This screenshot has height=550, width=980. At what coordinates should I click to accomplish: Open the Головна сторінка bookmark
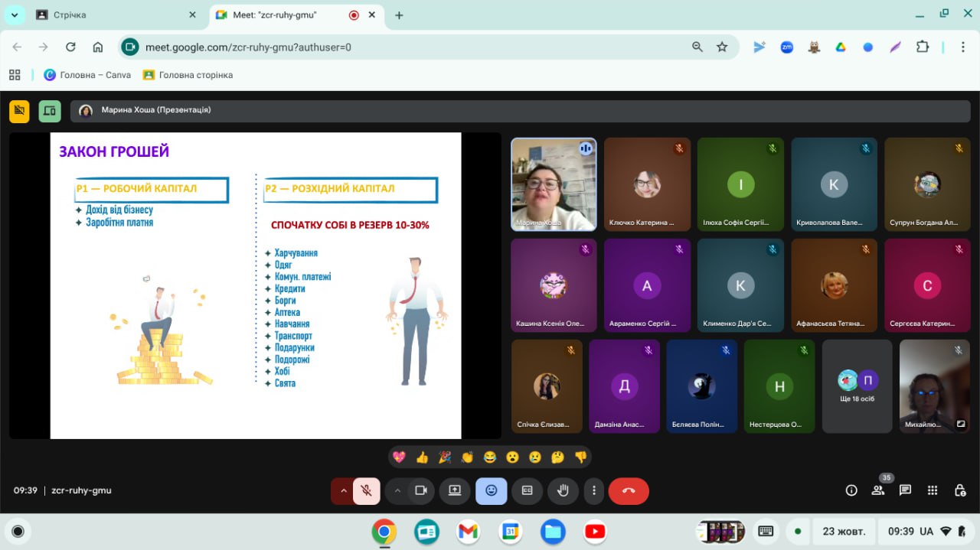(188, 75)
